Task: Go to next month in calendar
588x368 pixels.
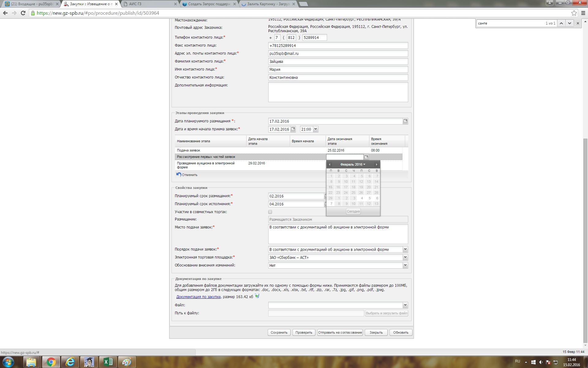Action: click(x=376, y=165)
